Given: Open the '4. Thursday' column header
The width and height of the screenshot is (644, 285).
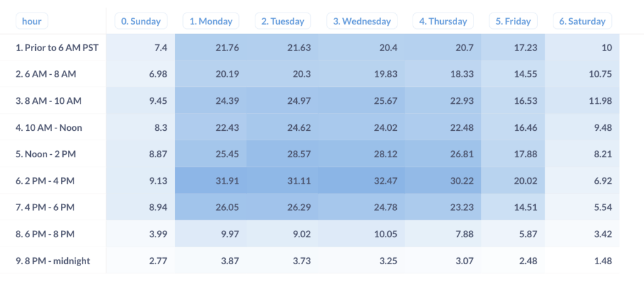Looking at the screenshot, I should click(x=444, y=21).
